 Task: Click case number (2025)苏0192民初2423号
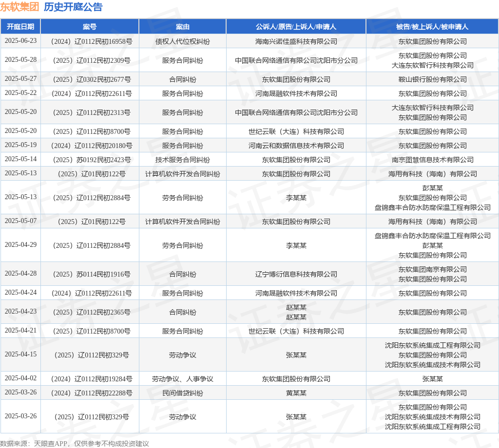click(x=92, y=160)
